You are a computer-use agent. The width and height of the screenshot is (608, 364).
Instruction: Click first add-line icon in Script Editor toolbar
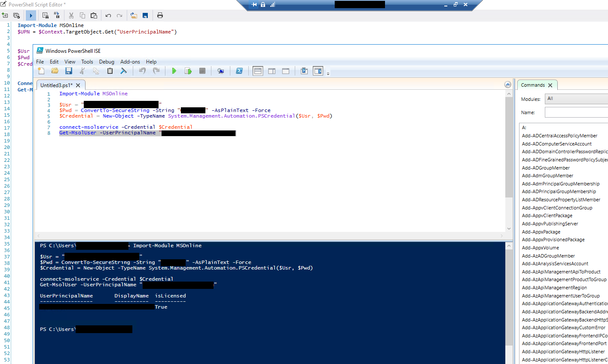5,15
